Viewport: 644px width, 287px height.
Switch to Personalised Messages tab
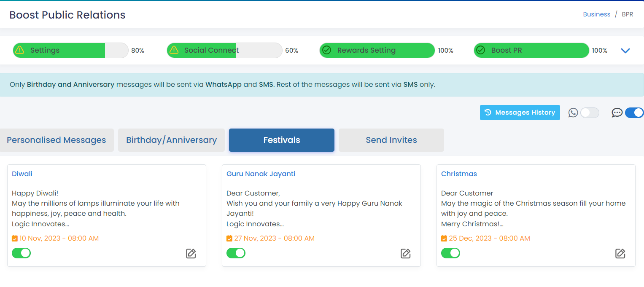pos(57,140)
